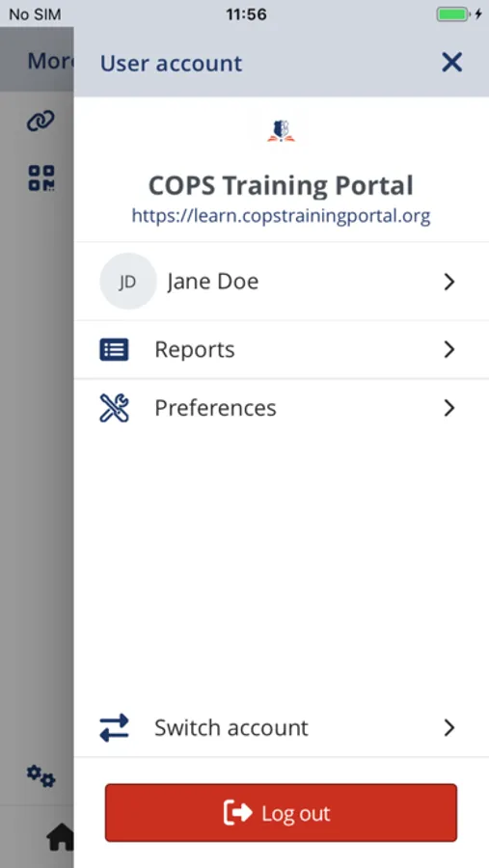
Task: Click the JD avatar circle
Action: [127, 282]
